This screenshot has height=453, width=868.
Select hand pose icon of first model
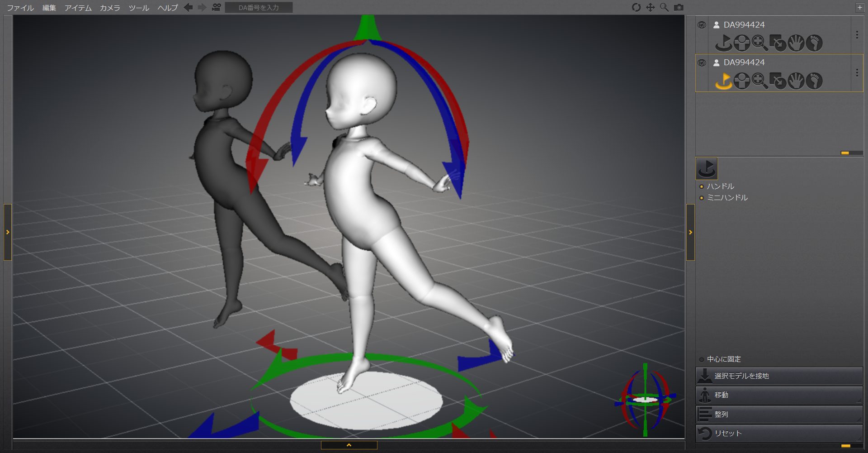pos(796,43)
